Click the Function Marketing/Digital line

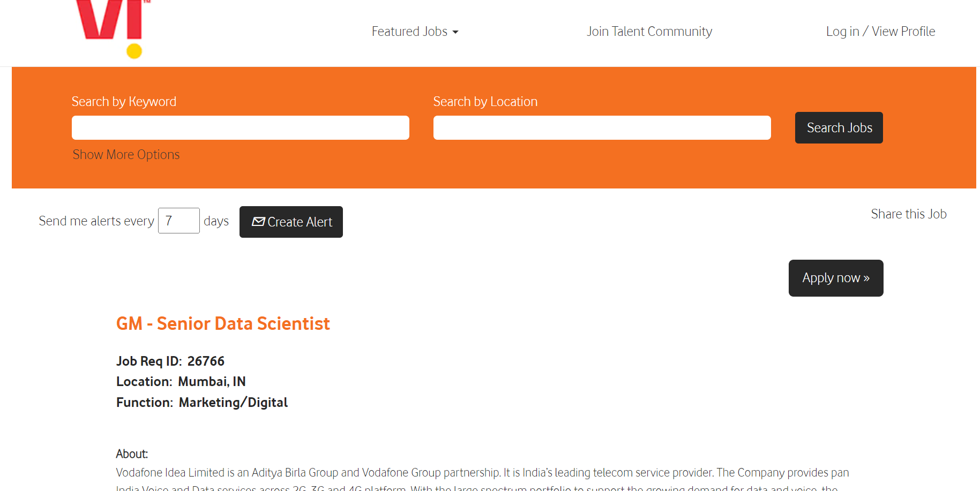[202, 403]
